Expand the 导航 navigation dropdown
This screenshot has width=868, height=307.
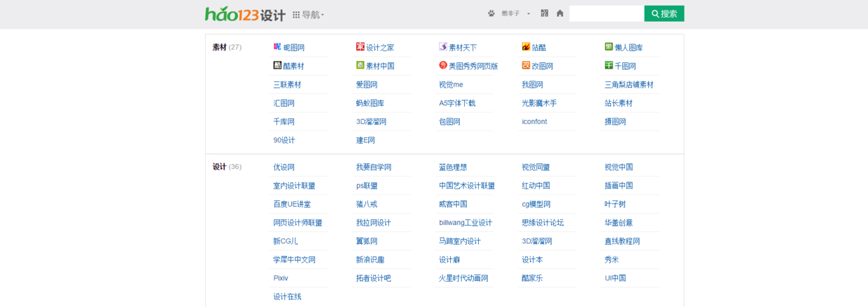point(308,15)
